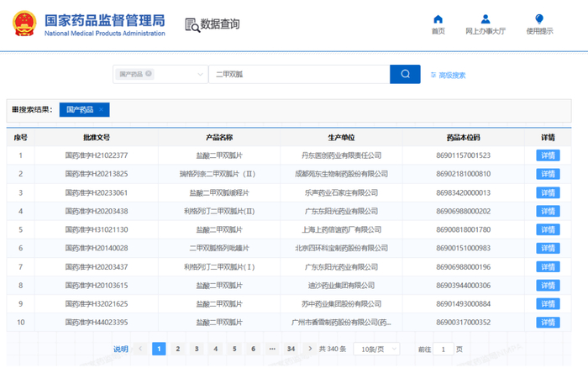The image size is (588, 368).
Task: Jump to page 34 in pagination
Action: coord(291,349)
